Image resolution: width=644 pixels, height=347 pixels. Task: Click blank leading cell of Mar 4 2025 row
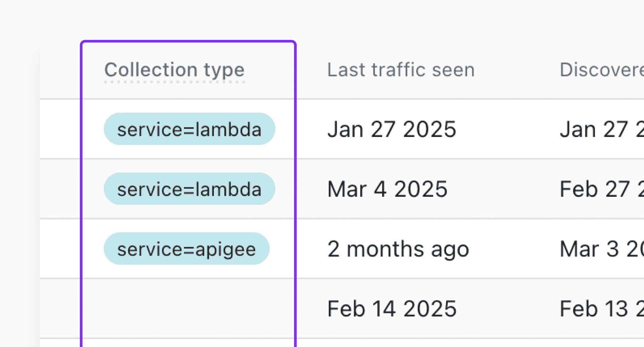point(61,189)
